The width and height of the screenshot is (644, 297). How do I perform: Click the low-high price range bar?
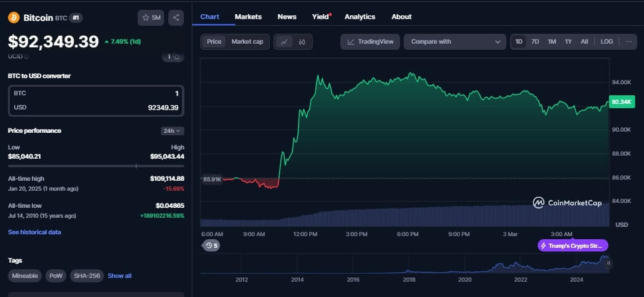pyautogui.click(x=96, y=166)
